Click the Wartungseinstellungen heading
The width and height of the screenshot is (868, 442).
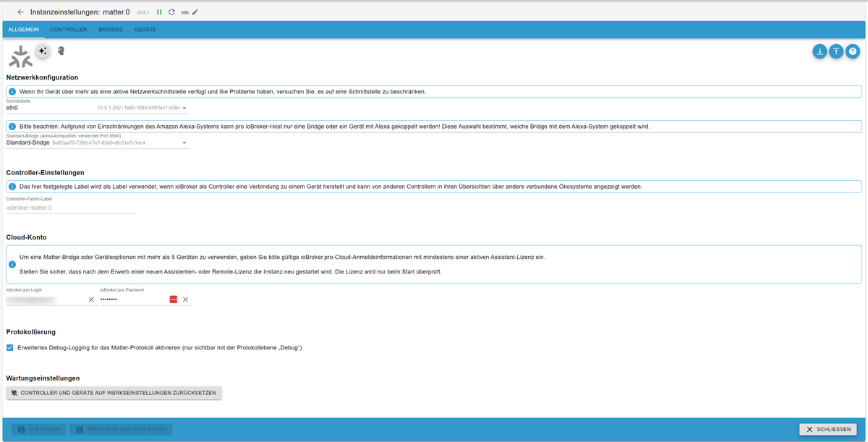point(43,378)
